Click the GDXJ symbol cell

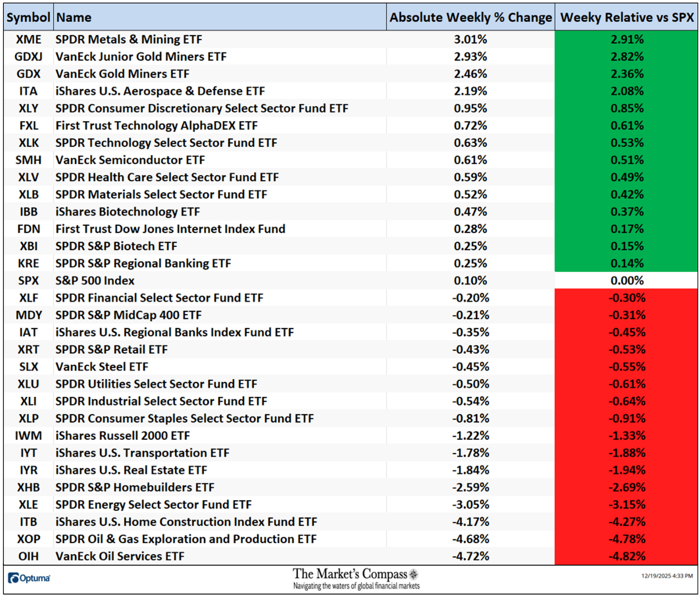28,57
